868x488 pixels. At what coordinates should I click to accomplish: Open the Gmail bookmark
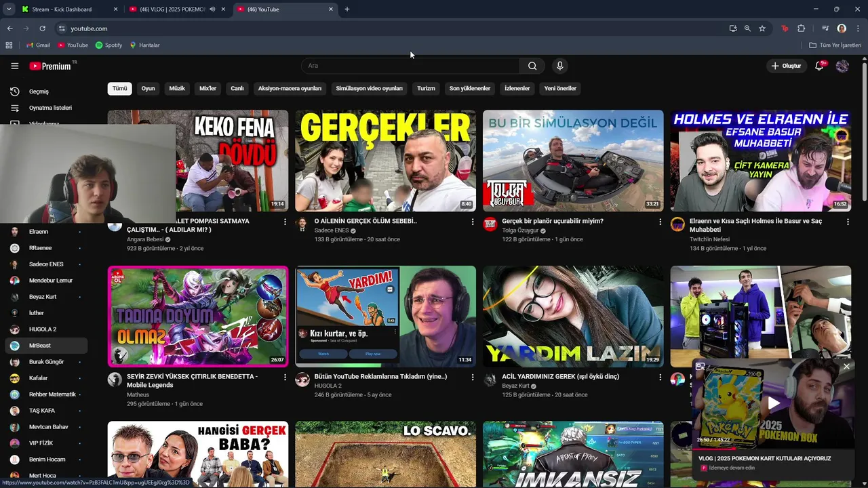[x=38, y=45]
